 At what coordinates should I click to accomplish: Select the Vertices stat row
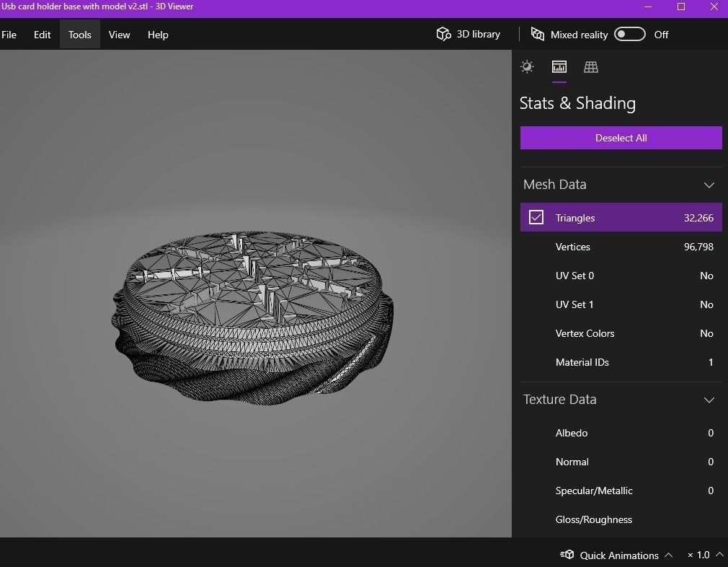point(621,247)
